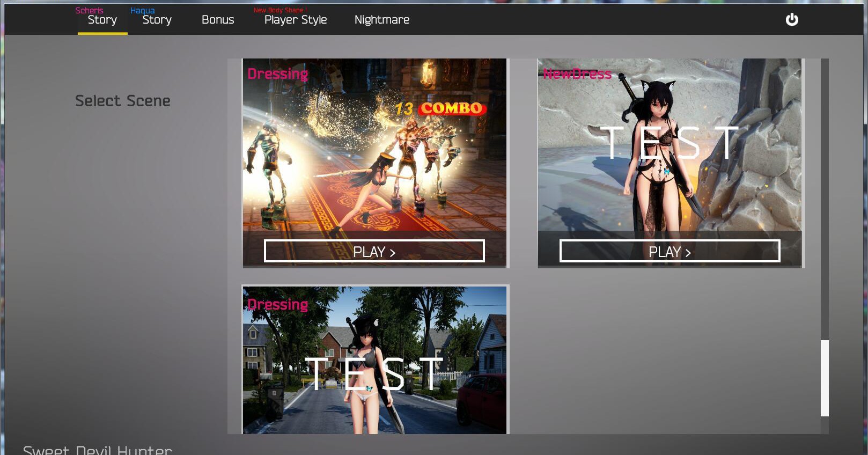Click the Dressing label on the battle scene
Screen dimensions: 868x455
277,74
